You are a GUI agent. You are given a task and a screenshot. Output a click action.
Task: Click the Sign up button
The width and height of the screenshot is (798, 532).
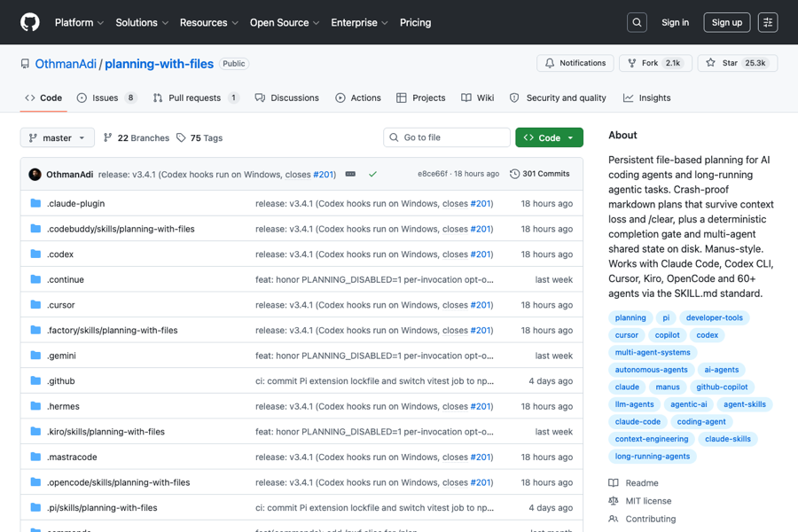[727, 22]
